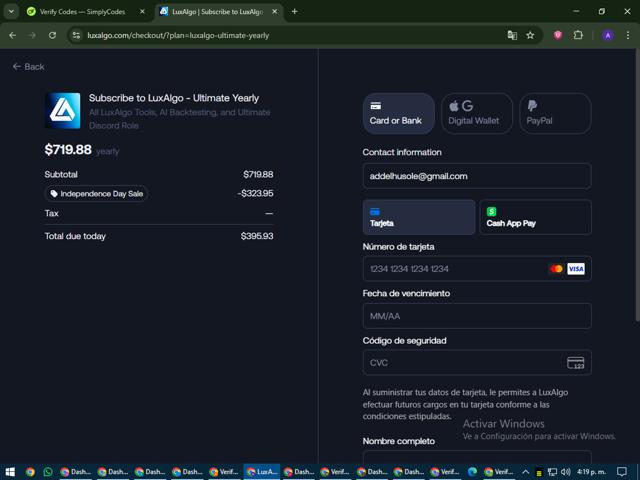This screenshot has height=480, width=640.
Task: Open the tab search dropdown arrow
Action: (x=11, y=12)
